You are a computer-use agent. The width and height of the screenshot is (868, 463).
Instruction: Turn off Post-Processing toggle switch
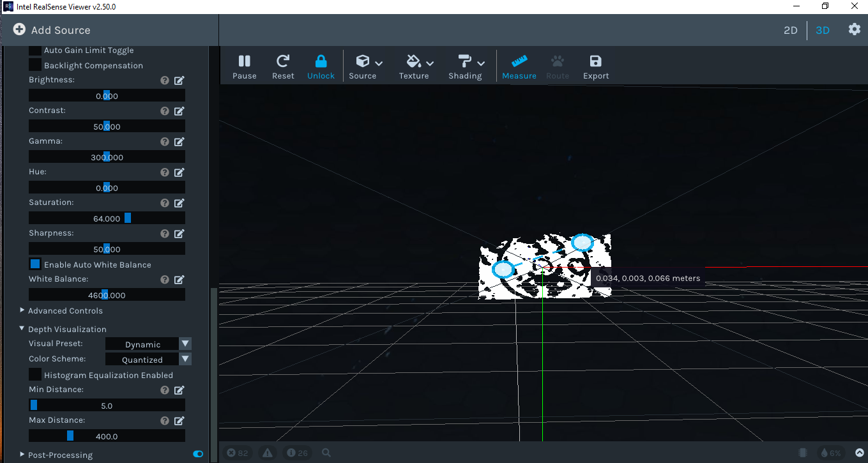click(198, 454)
